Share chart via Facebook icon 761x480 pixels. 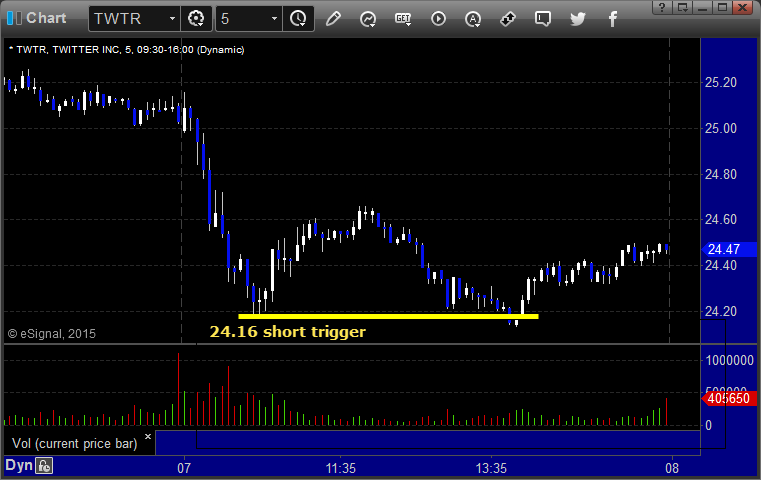[613, 19]
